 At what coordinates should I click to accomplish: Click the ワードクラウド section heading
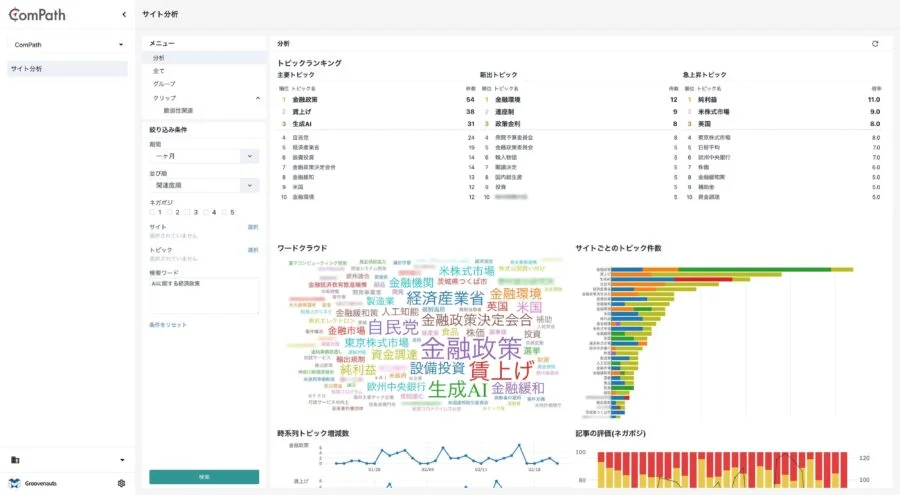tap(302, 248)
